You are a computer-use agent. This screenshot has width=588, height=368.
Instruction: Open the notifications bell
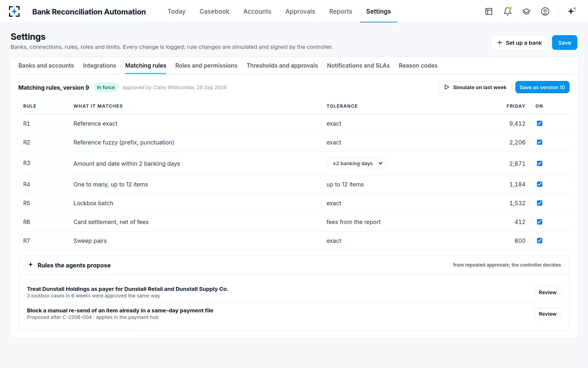point(508,11)
